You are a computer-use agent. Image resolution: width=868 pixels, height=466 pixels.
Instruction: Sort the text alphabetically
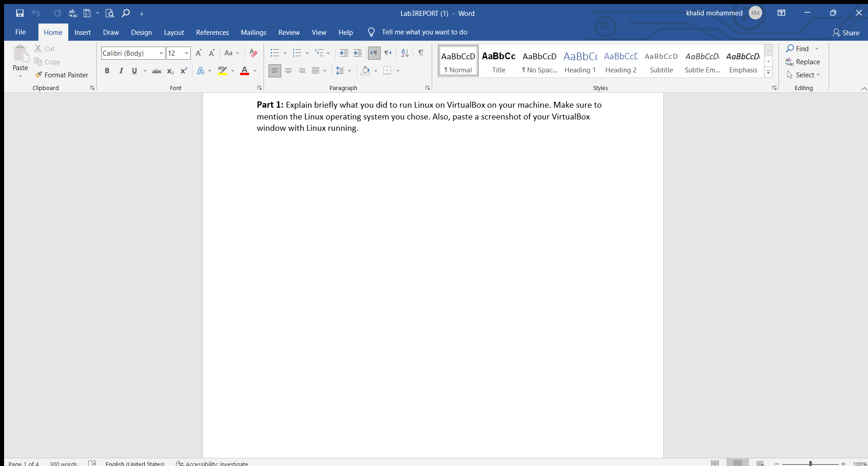[x=404, y=53]
